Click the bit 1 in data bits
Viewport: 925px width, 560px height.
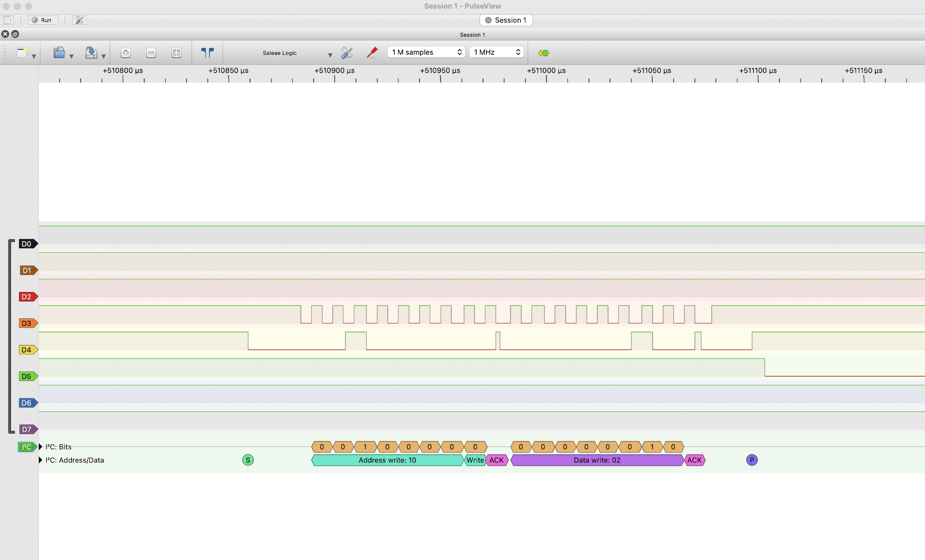(652, 447)
